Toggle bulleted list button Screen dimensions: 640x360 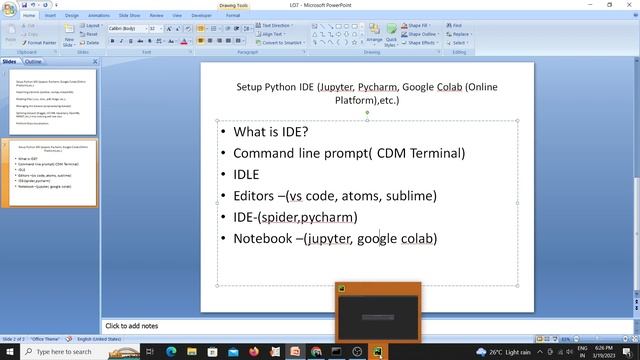pos(200,29)
